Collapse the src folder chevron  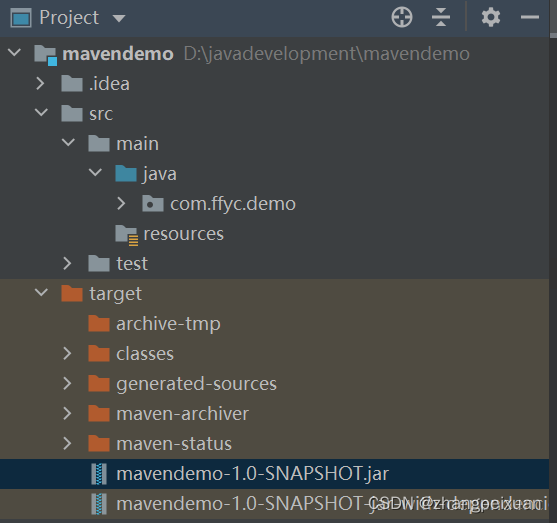click(42, 113)
